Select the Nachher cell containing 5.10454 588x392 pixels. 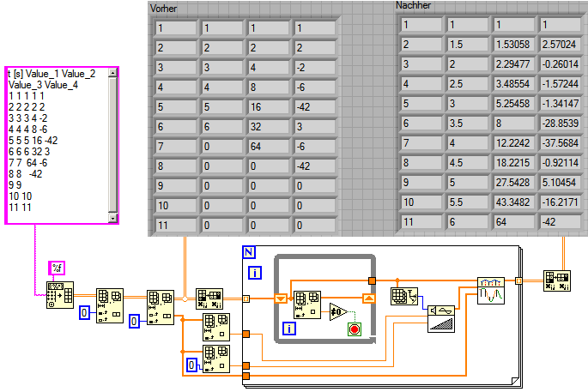pyautogui.click(x=561, y=183)
